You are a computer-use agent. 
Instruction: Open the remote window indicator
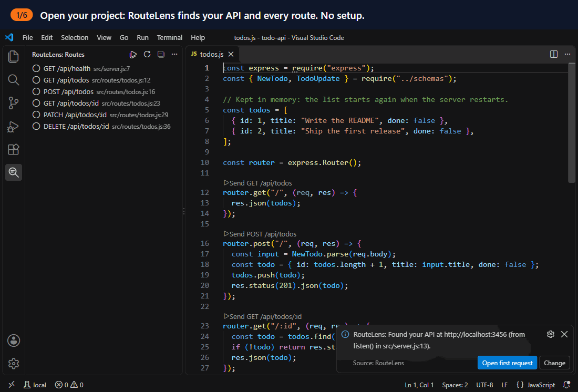(x=12, y=384)
